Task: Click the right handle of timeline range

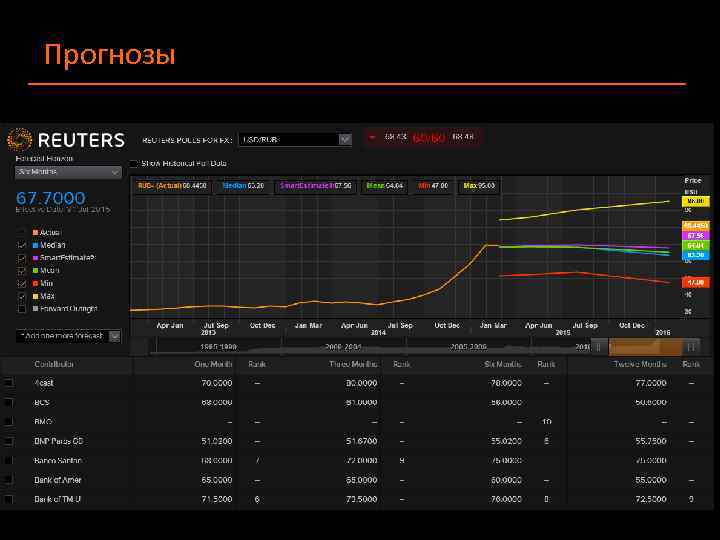Action: click(692, 347)
